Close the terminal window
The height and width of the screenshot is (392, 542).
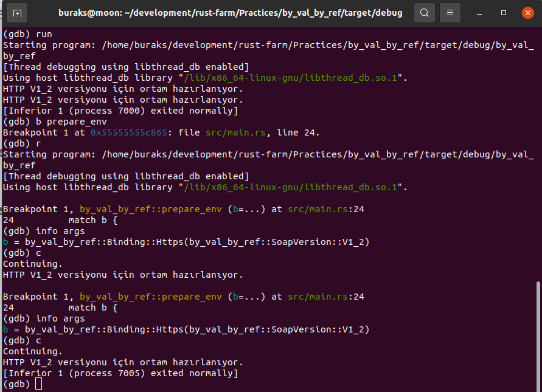[x=527, y=13]
